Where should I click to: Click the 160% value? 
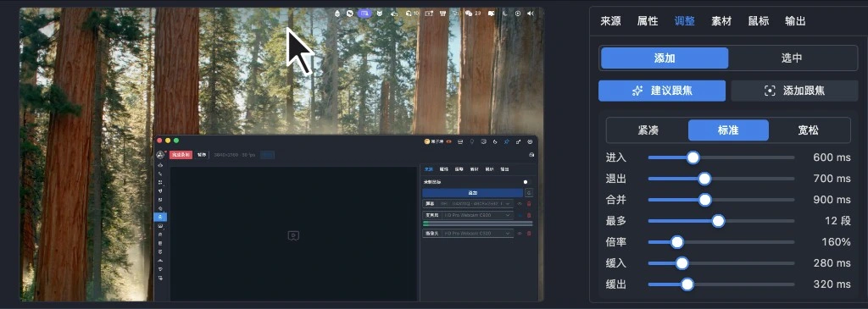tap(837, 242)
